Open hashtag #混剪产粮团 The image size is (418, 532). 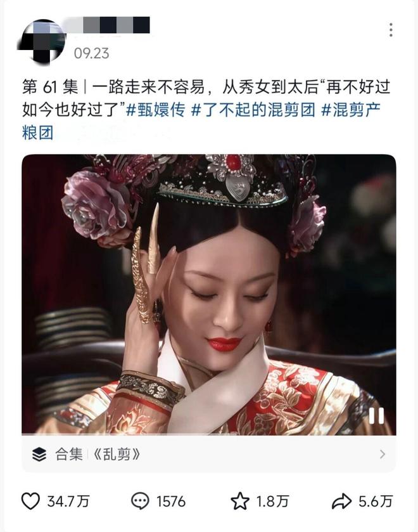[201, 121]
